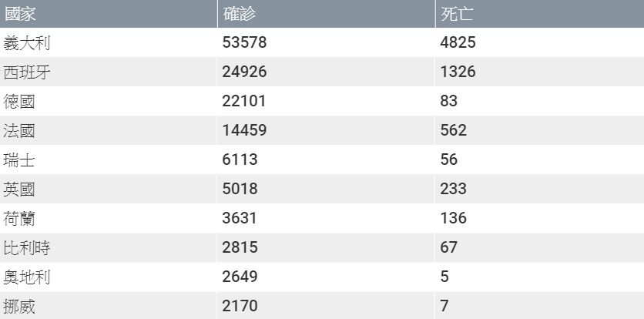Select the 義大利 country cell
Image resolution: width=644 pixels, height=319 pixels.
[x=109, y=42]
